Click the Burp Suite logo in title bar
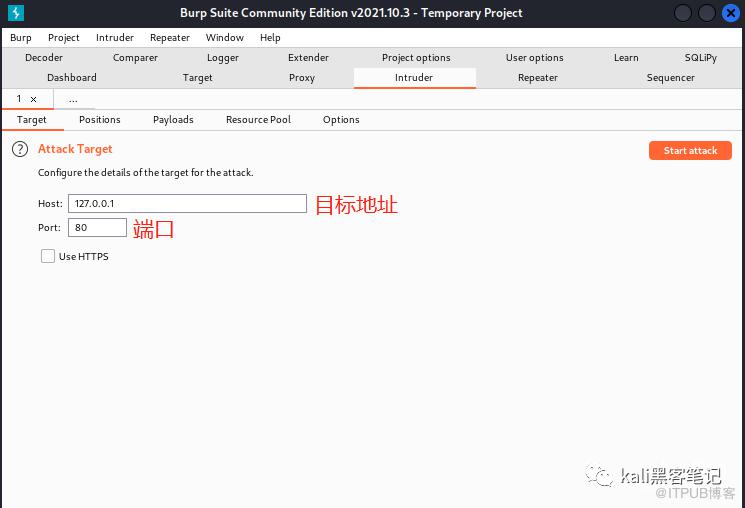Viewport: 745px width, 508px height. (x=16, y=13)
